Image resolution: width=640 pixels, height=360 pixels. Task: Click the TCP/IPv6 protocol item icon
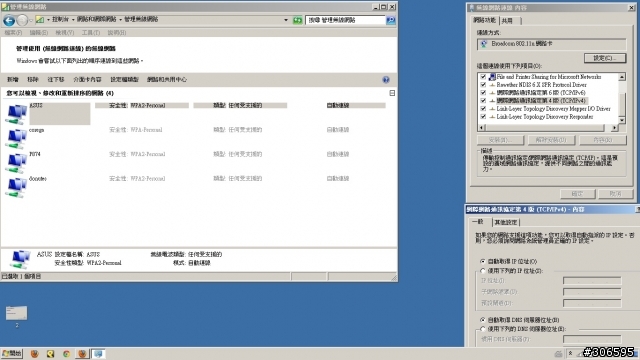point(492,93)
